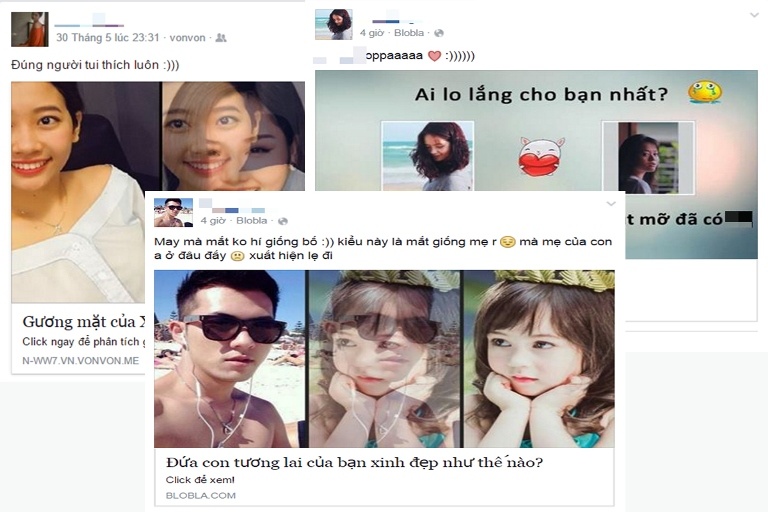Click the BLOBLA.COM domain link
This screenshot has height=512, width=768.
(x=201, y=495)
